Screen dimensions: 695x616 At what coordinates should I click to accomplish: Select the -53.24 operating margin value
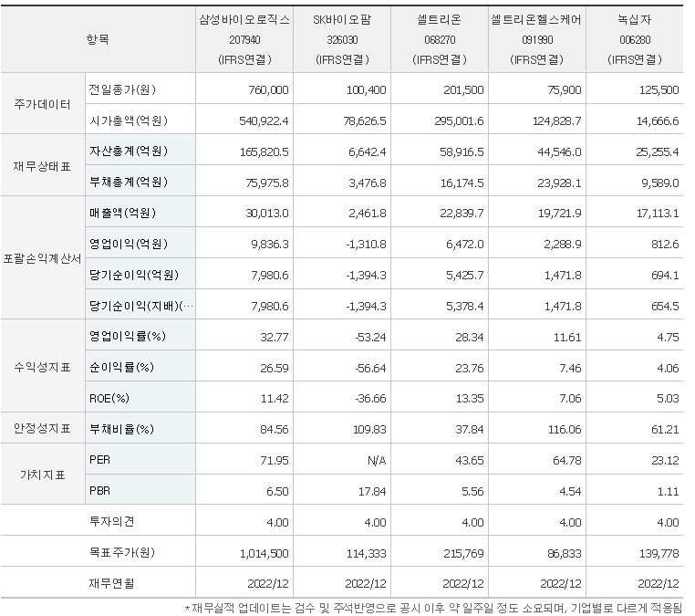click(x=370, y=338)
